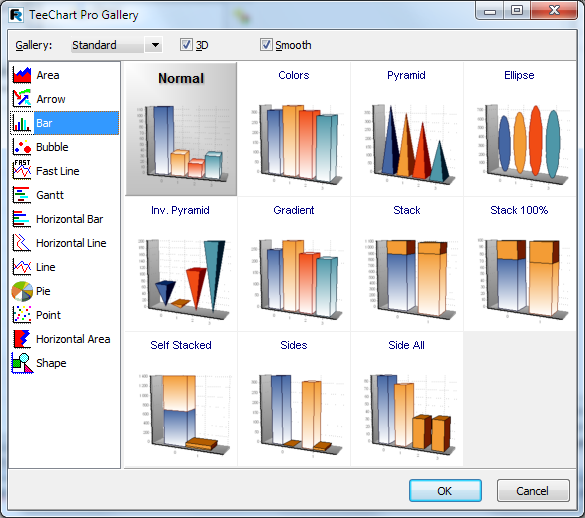Select the Arrow chart icon
The height and width of the screenshot is (518, 585).
[x=22, y=99]
